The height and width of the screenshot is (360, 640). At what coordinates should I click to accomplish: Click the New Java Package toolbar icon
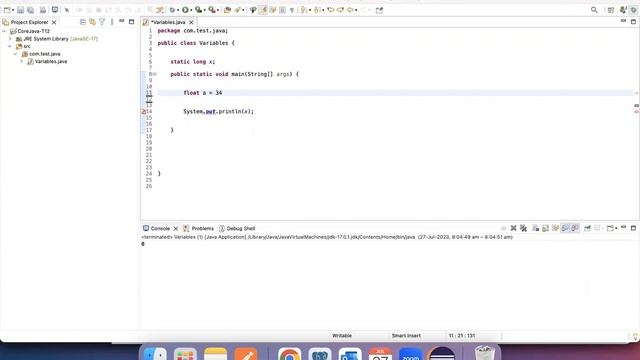click(227, 10)
